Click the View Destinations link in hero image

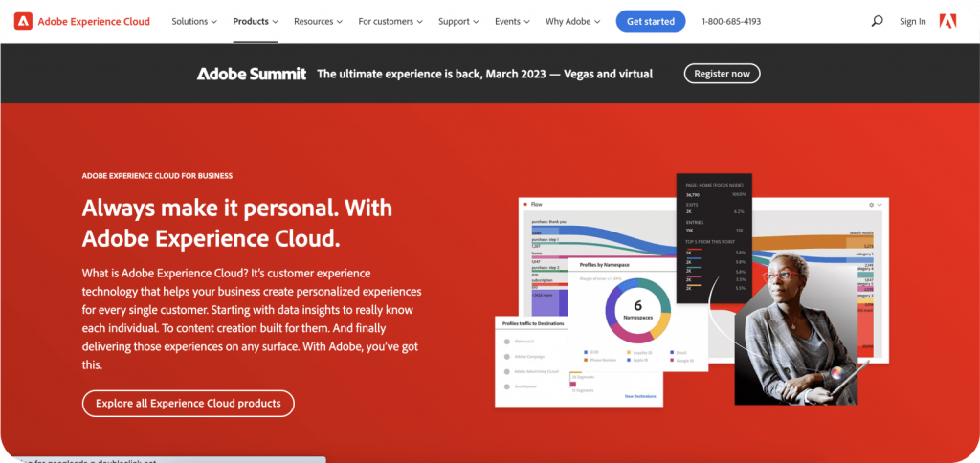click(640, 396)
